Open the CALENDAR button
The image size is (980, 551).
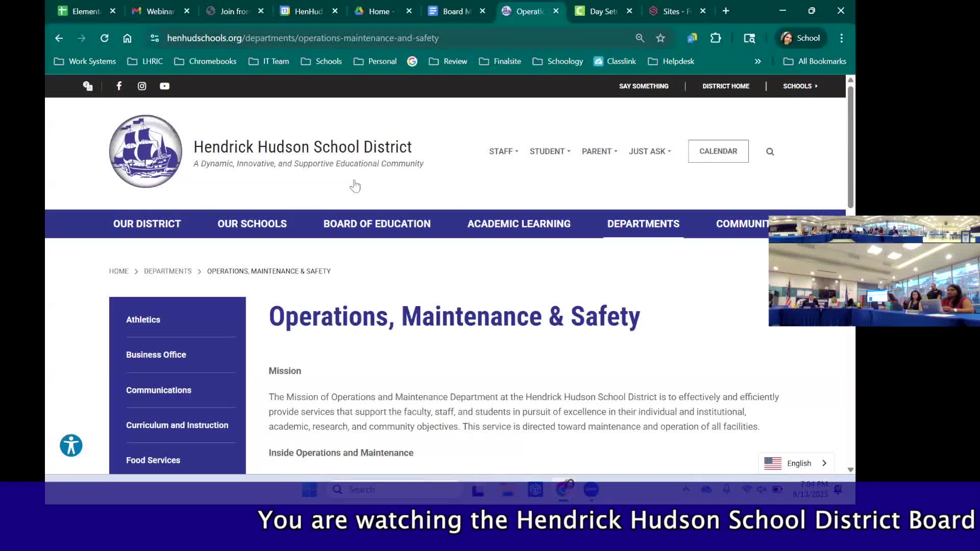point(718,151)
